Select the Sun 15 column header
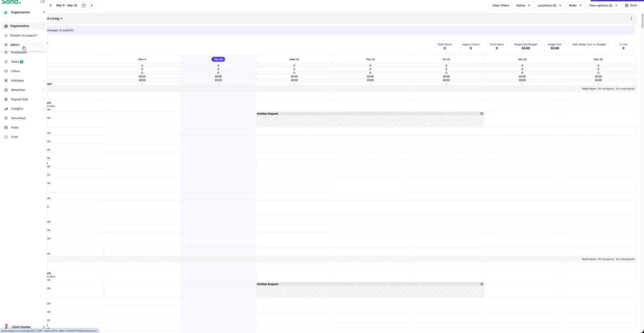Screen dimensions: 644x333 (x=598, y=59)
